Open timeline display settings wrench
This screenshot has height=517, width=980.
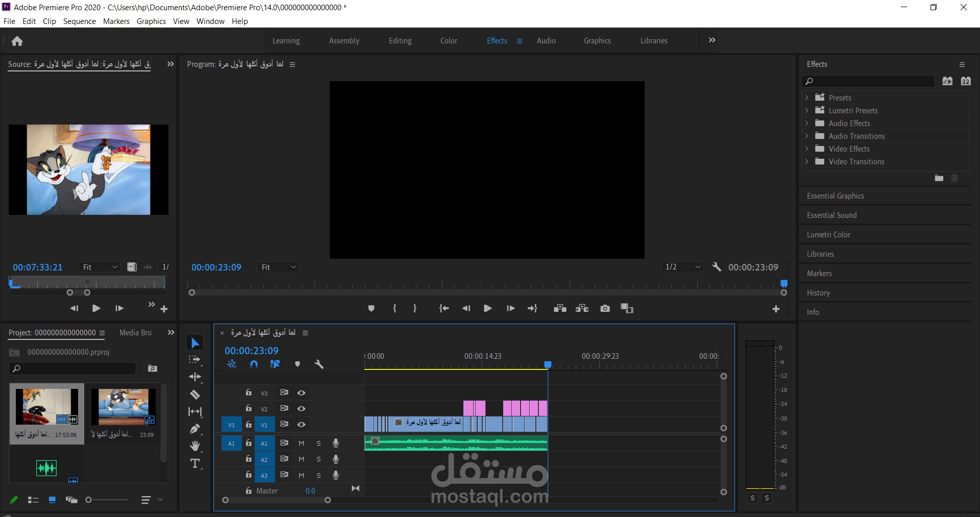click(319, 364)
